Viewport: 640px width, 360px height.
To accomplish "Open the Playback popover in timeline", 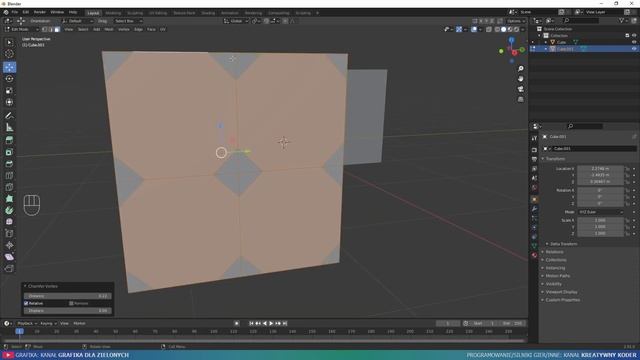I will (x=27, y=323).
